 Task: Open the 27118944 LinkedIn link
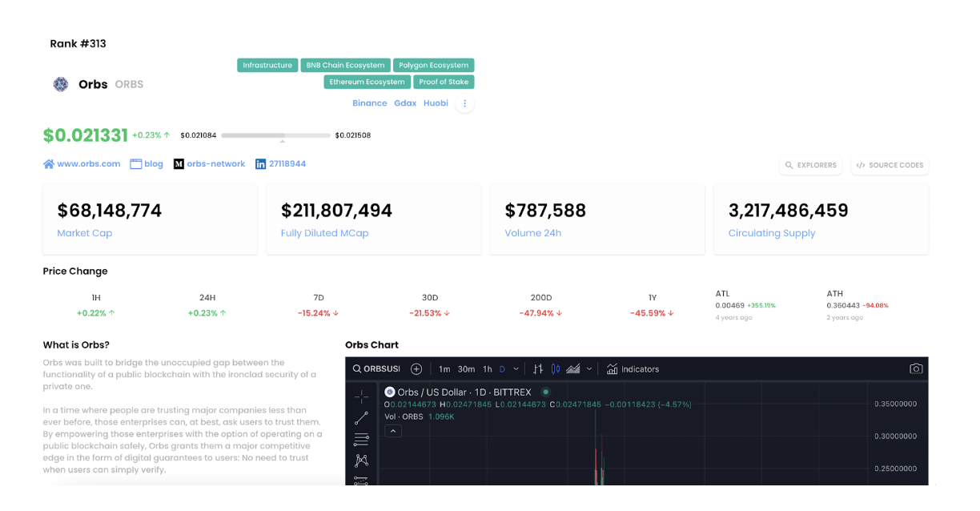287,164
